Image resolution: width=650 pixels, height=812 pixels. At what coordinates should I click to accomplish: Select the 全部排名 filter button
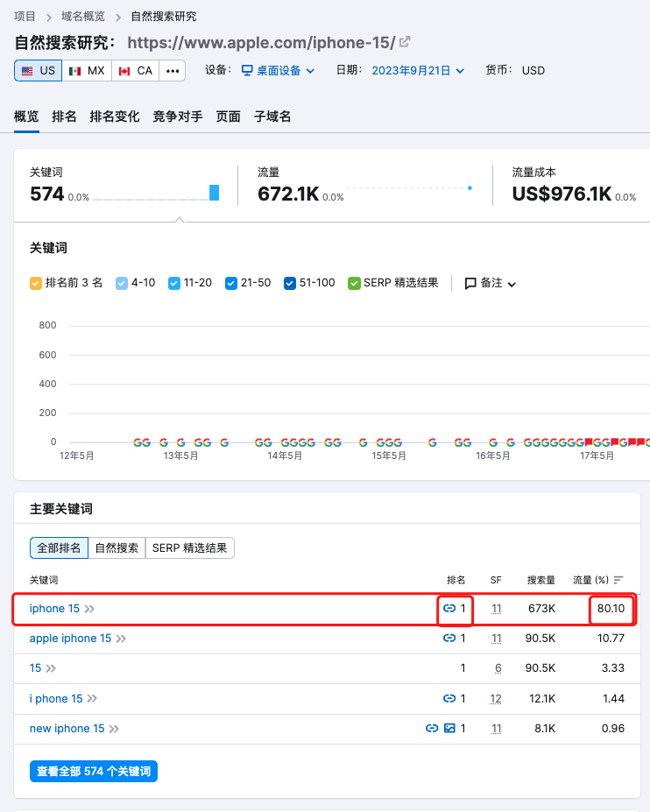(59, 547)
